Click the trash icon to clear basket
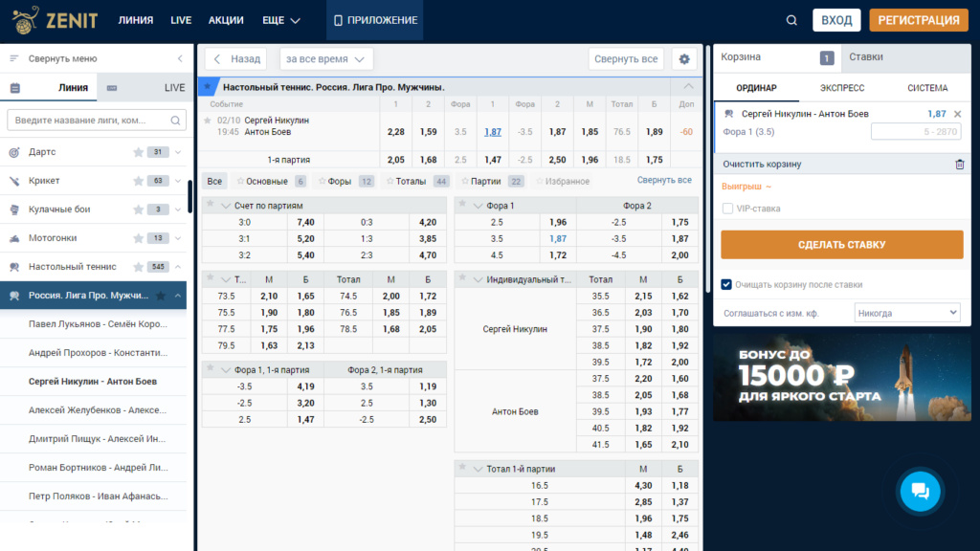Image resolution: width=980 pixels, height=551 pixels. point(959,165)
